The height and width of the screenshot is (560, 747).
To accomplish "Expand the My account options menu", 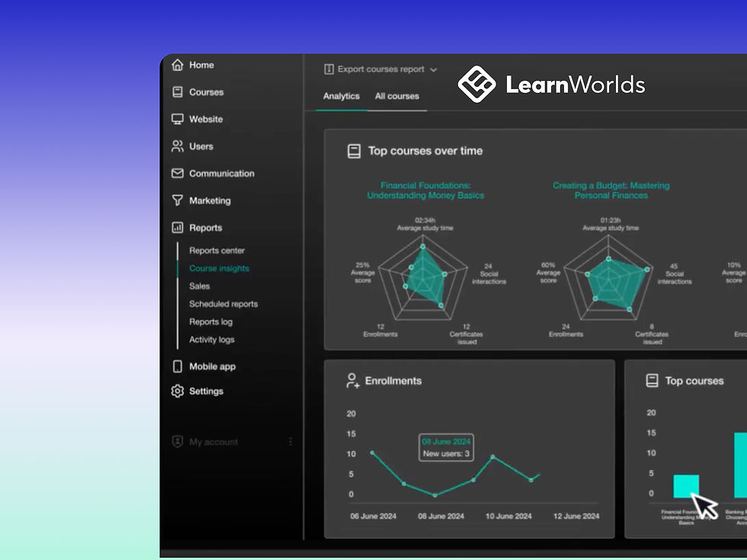I will click(289, 442).
